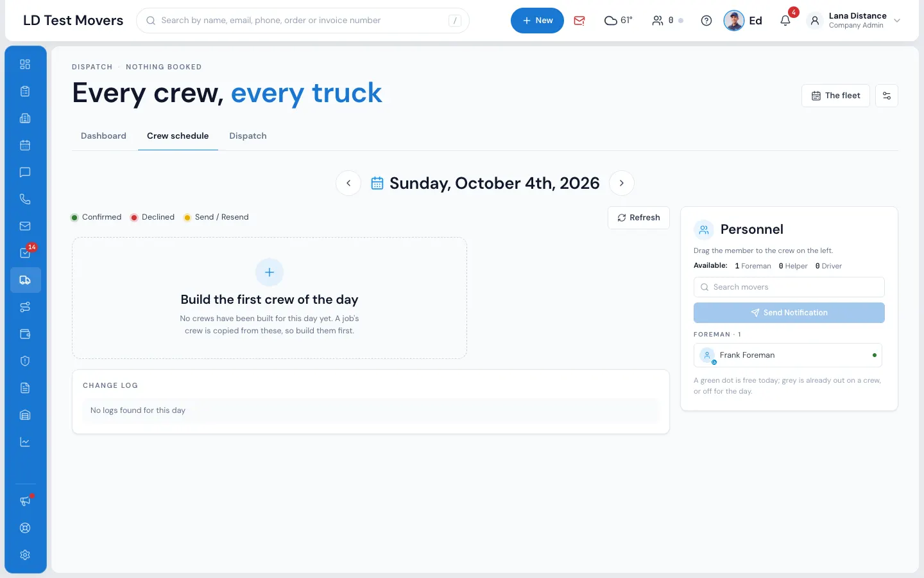The image size is (924, 578).
Task: Click the online users count indicator
Action: pos(667,21)
